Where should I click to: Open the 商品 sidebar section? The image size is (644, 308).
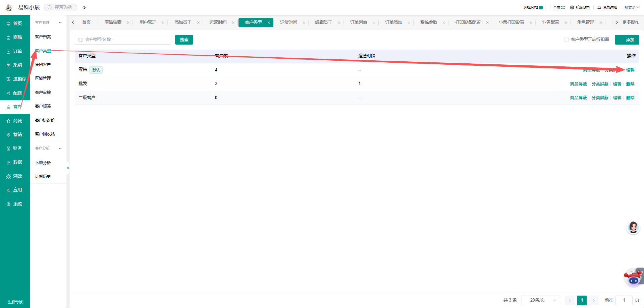15,37
